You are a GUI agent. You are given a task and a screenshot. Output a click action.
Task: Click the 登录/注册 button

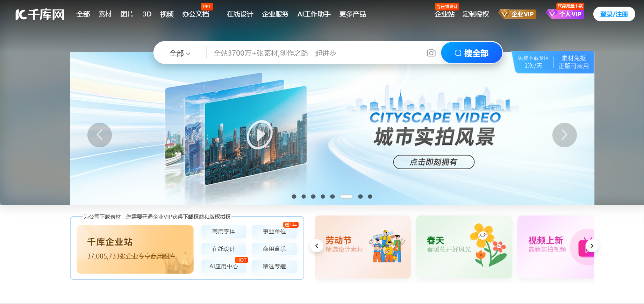point(614,14)
